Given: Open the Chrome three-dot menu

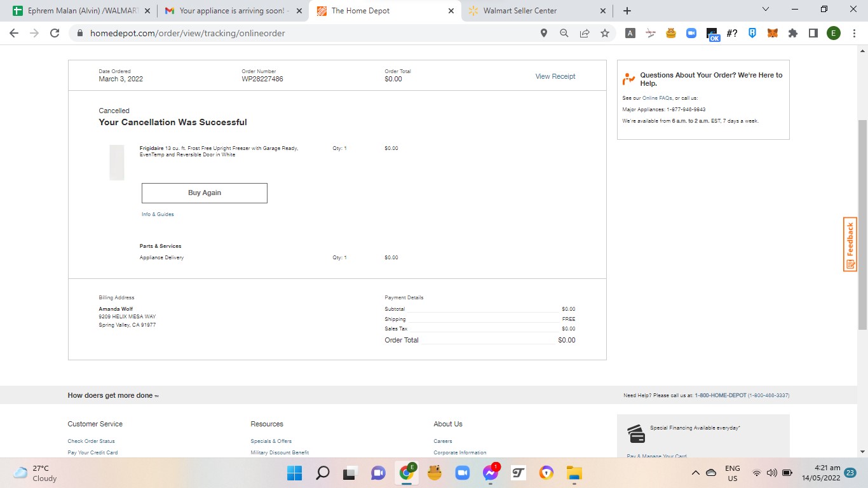Looking at the screenshot, I should coord(854,33).
